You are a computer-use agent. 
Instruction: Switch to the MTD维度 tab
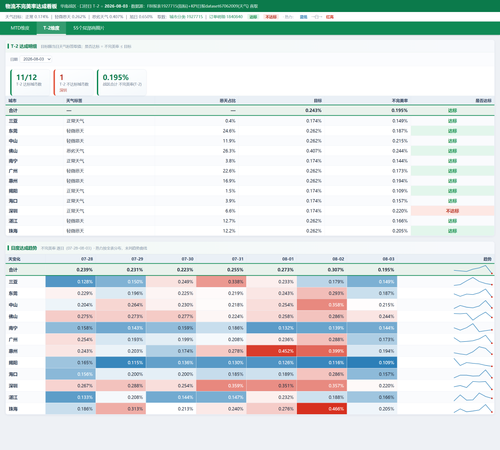pyautogui.click(x=20, y=28)
